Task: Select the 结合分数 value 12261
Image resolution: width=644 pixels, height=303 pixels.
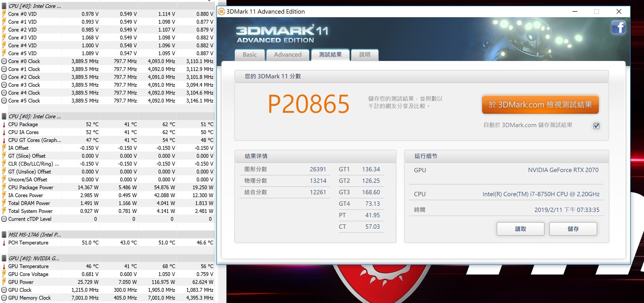Action: tap(318, 192)
